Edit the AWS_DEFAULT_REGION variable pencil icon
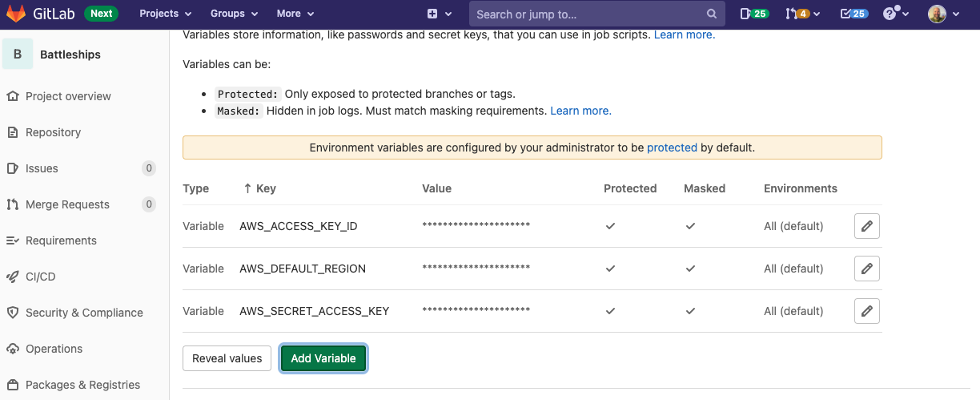980x400 pixels. (x=867, y=269)
